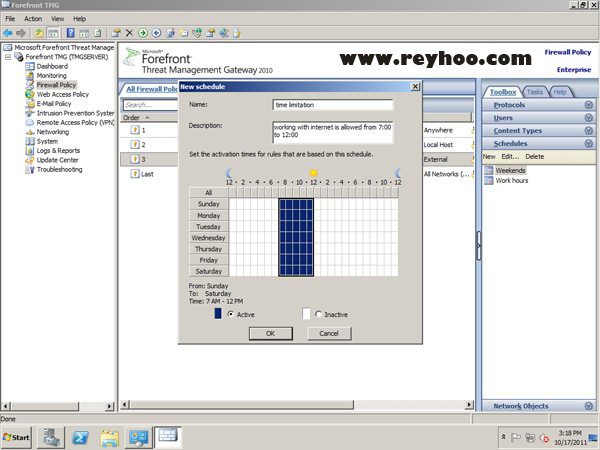Switch to the Tasks tab

(x=534, y=92)
